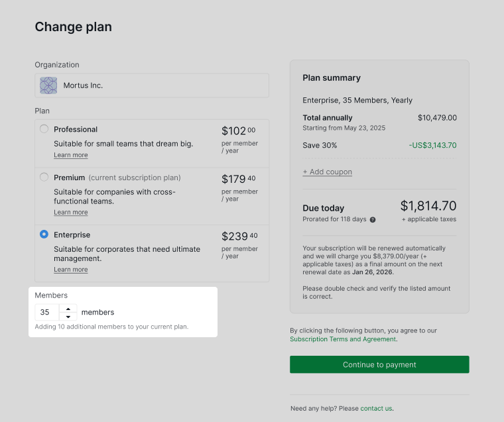Select the Premium plan radio button
Screen dimensions: 504x422
point(44,178)
